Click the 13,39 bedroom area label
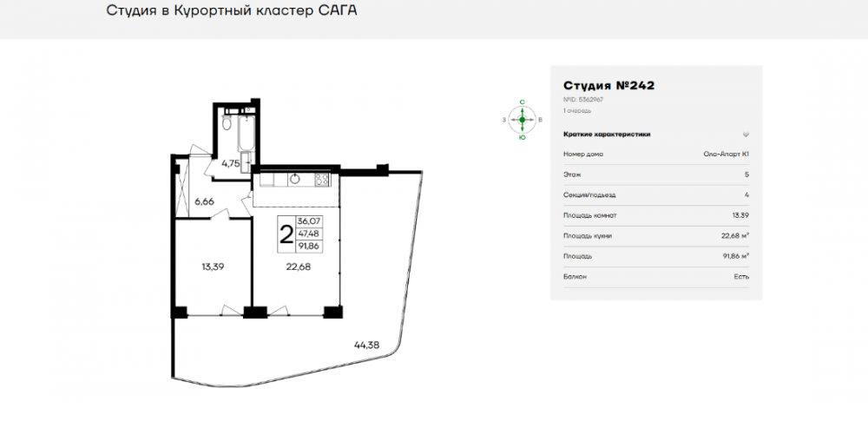 214,267
